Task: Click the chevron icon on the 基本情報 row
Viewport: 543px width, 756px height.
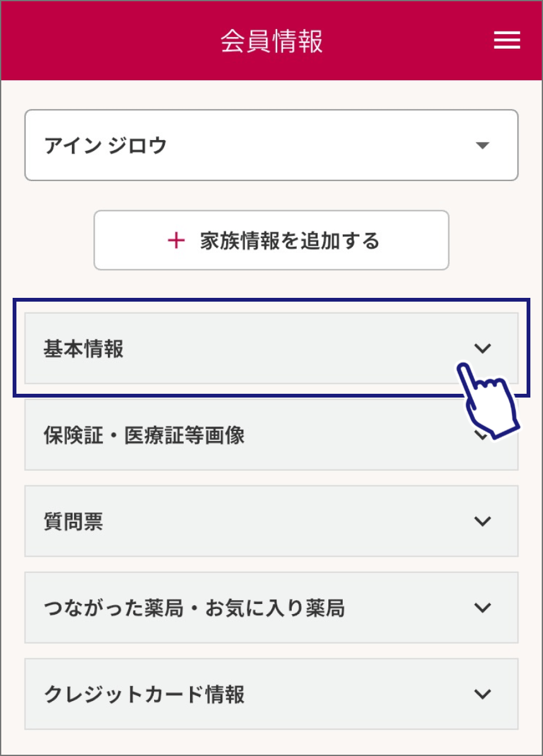Action: click(482, 348)
